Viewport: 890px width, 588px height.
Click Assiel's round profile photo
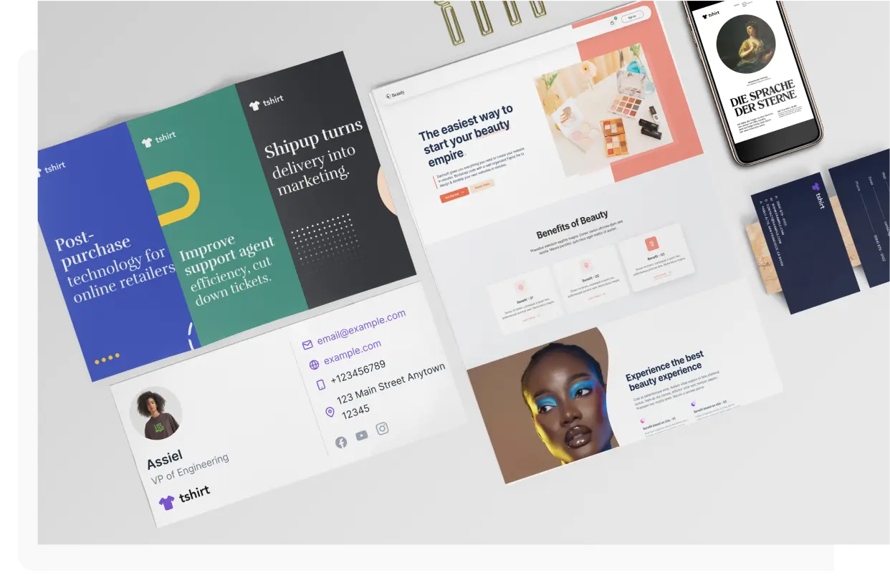pos(155,413)
